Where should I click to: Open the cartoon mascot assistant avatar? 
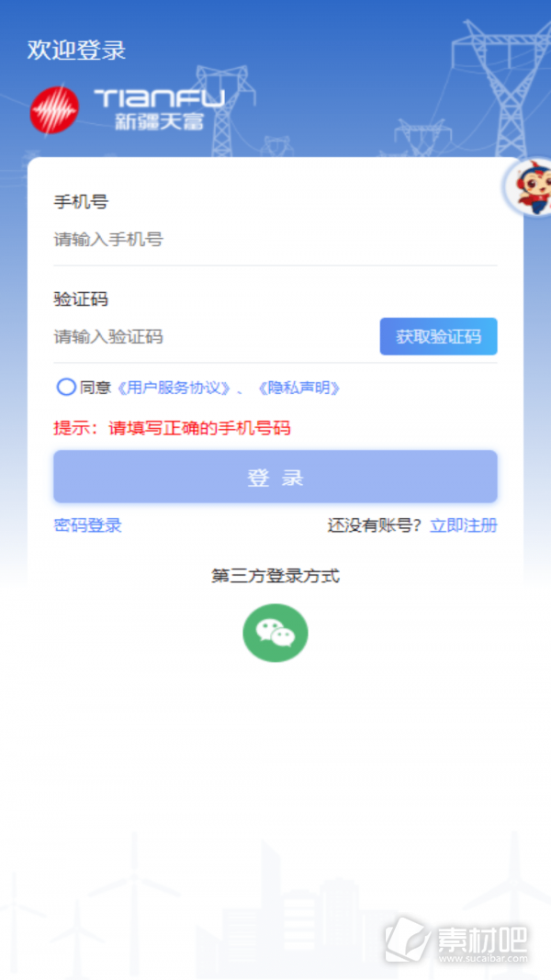click(530, 186)
